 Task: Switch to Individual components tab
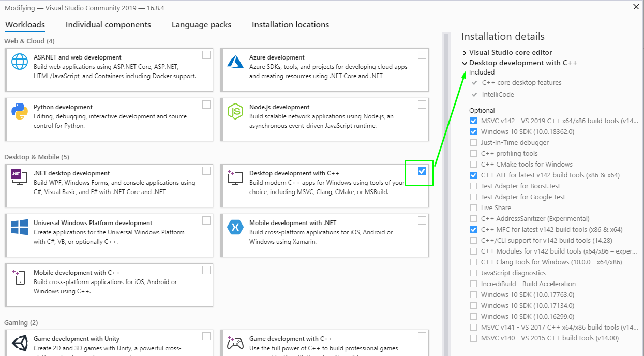108,25
